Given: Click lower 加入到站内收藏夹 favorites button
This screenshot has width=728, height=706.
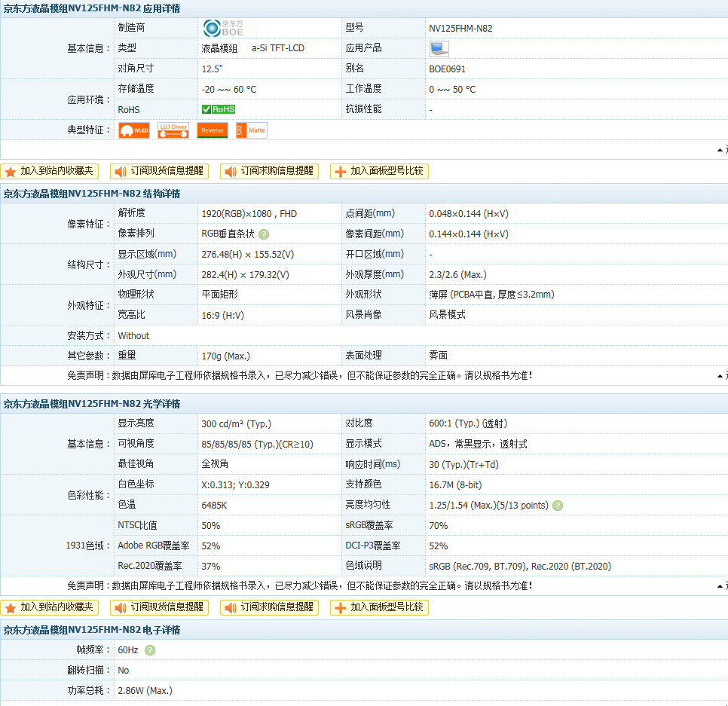Looking at the screenshot, I should coord(50,607).
